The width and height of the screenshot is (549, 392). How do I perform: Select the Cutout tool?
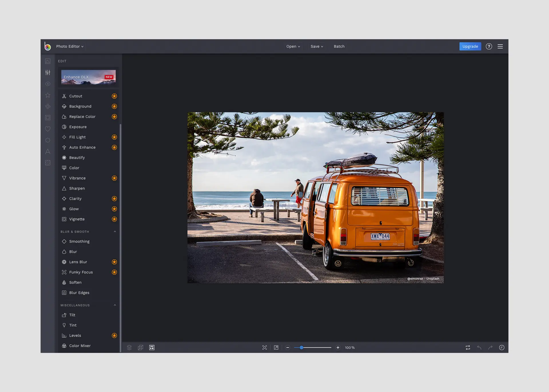pos(89,96)
